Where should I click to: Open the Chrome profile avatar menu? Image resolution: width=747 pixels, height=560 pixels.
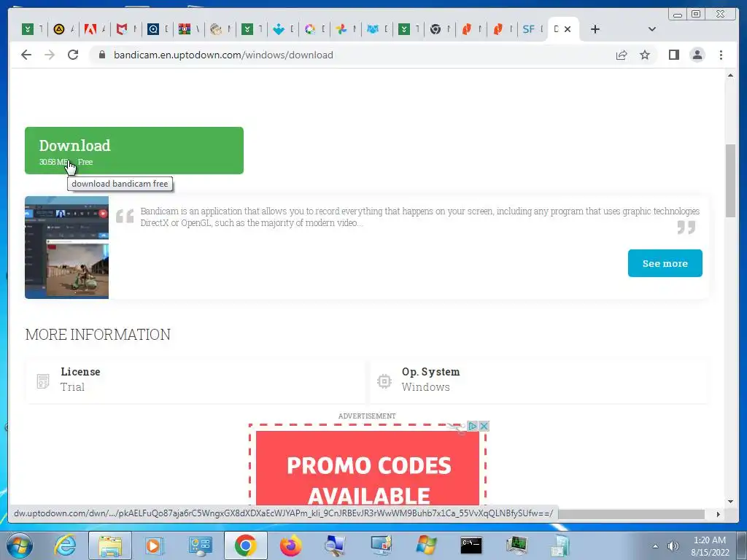point(697,55)
